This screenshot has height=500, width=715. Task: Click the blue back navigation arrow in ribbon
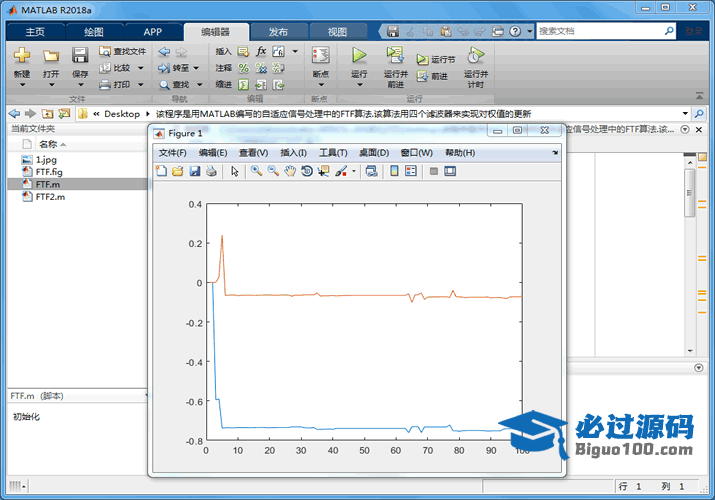164,52
